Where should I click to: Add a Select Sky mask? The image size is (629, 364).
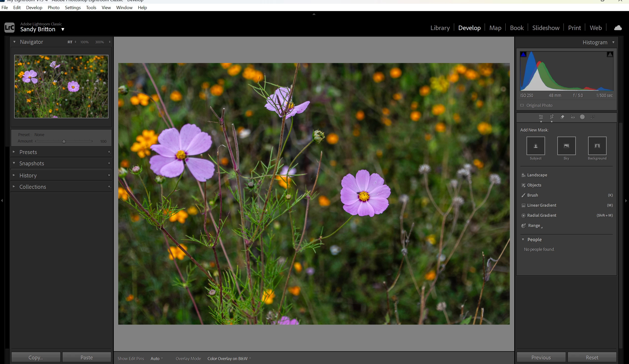pos(566,146)
